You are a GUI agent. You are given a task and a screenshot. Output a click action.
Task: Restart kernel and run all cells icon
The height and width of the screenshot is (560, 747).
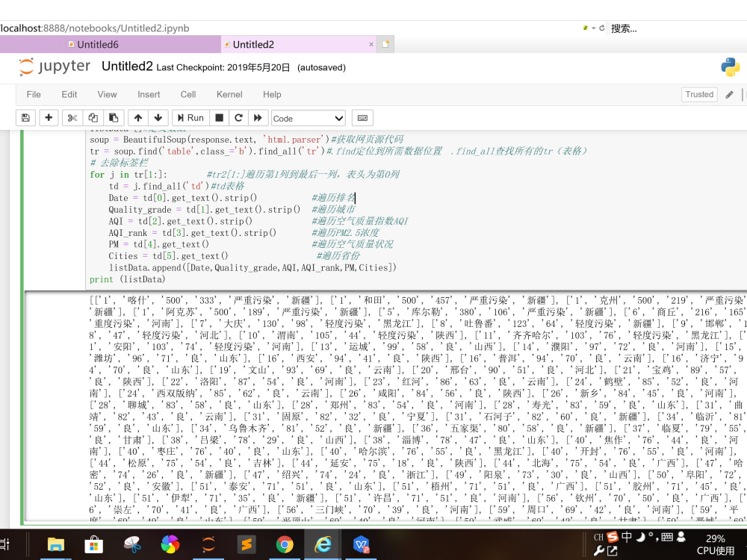[x=258, y=118]
